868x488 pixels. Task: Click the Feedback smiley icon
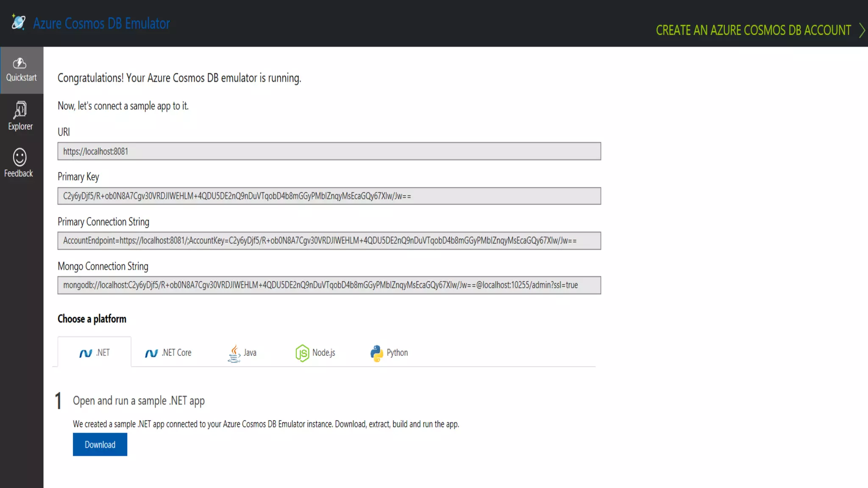19,157
